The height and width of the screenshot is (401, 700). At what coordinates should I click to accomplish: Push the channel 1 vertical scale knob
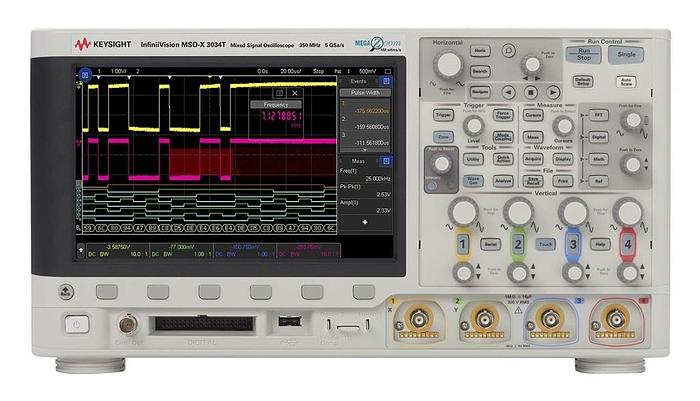pyautogui.click(x=463, y=212)
